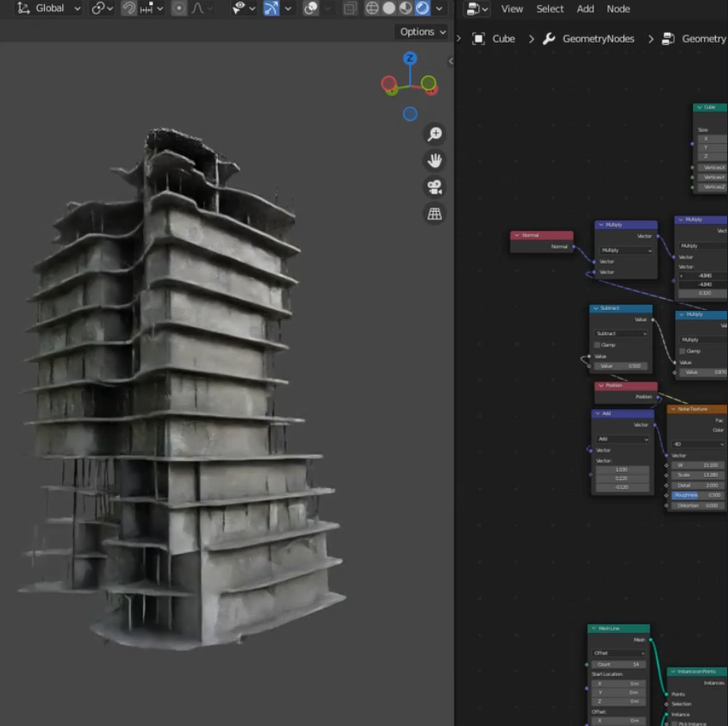
Task: Open the Add menu in node editor
Action: 585,9
